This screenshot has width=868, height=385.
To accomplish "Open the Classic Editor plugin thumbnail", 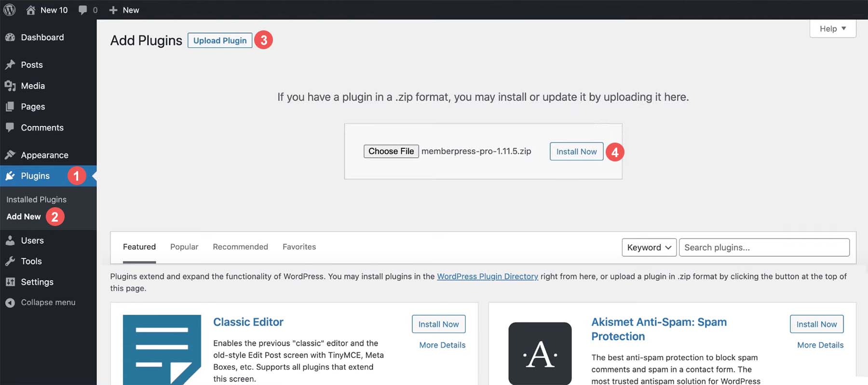I will pyautogui.click(x=162, y=350).
